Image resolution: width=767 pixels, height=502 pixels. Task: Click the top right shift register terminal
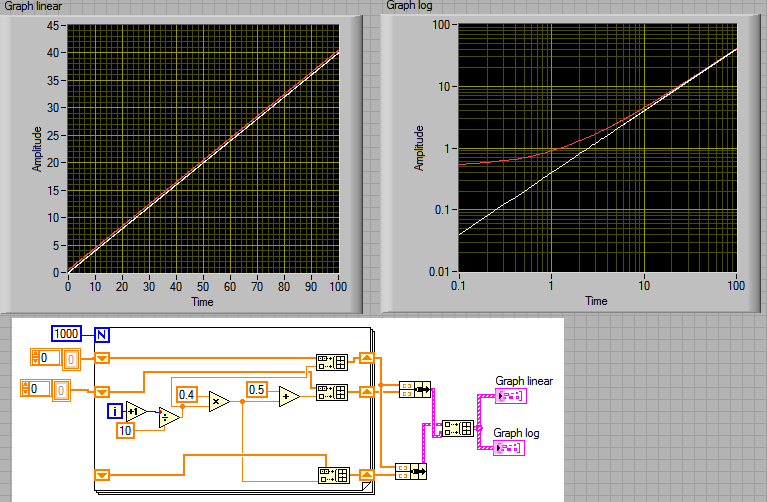[367, 358]
